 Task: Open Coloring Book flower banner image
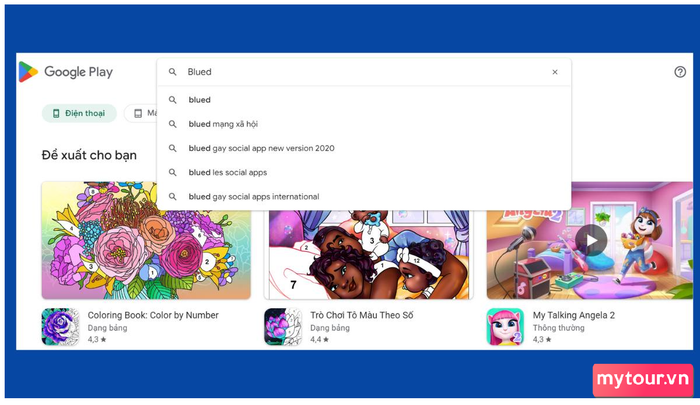coord(146,240)
